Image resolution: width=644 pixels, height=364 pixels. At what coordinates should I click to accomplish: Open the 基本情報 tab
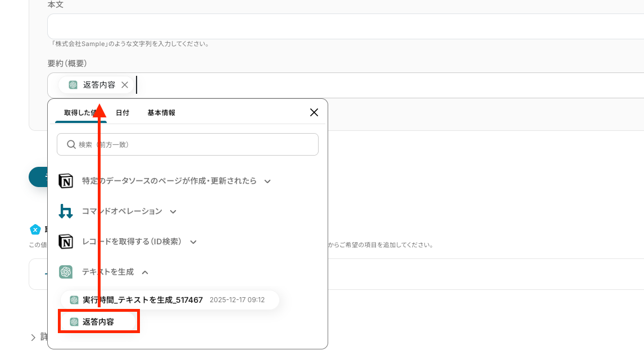(161, 113)
